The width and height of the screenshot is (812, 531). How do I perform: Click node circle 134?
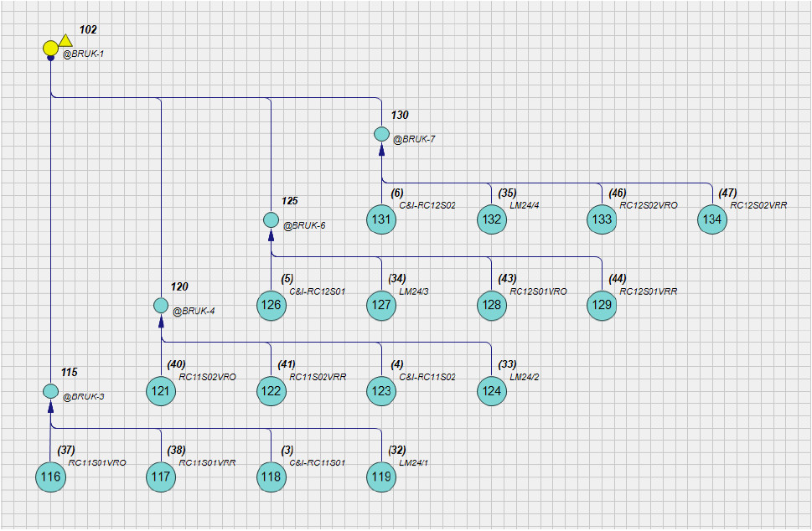tap(712, 219)
